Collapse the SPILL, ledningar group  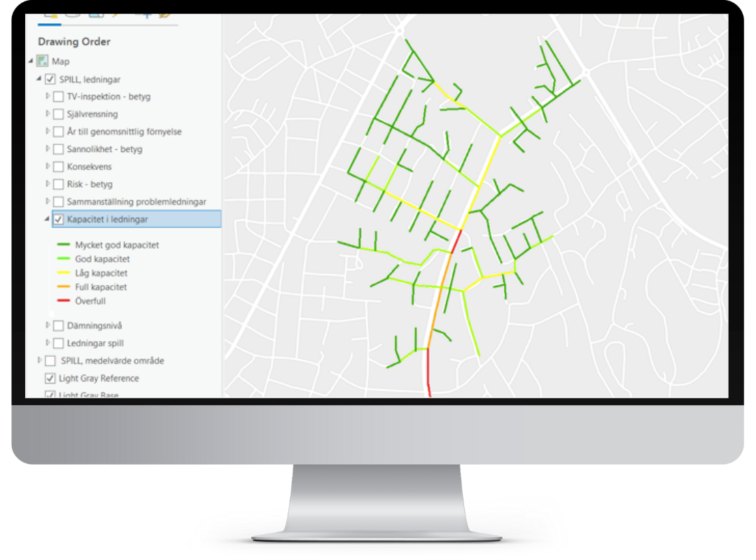pos(39,79)
